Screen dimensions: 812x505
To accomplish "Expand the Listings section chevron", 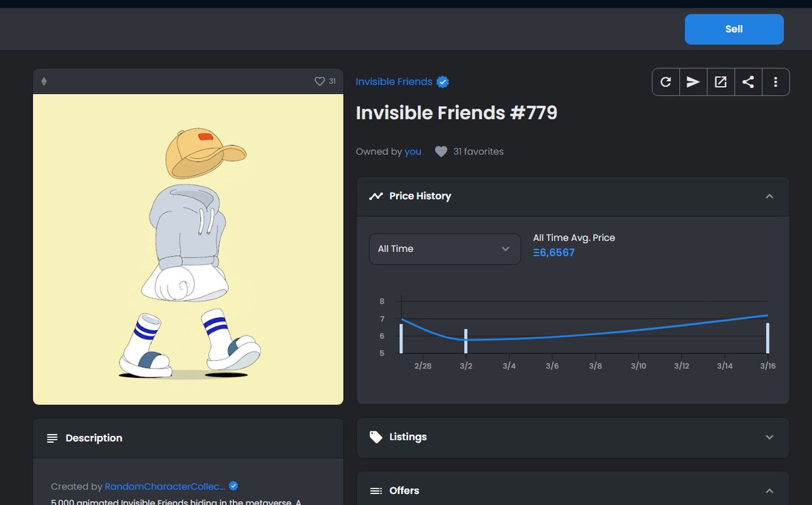I will click(769, 437).
